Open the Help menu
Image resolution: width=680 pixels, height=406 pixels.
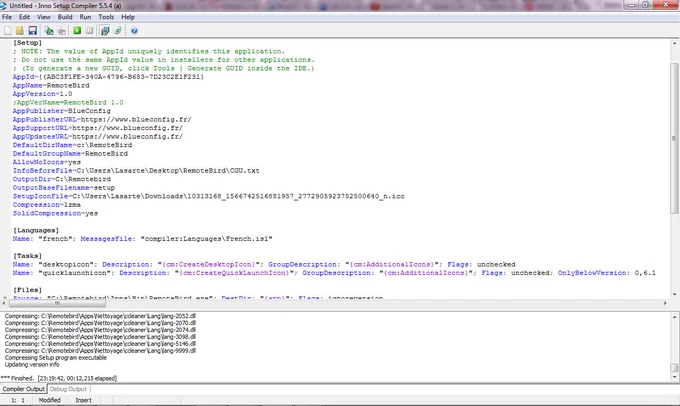point(128,17)
